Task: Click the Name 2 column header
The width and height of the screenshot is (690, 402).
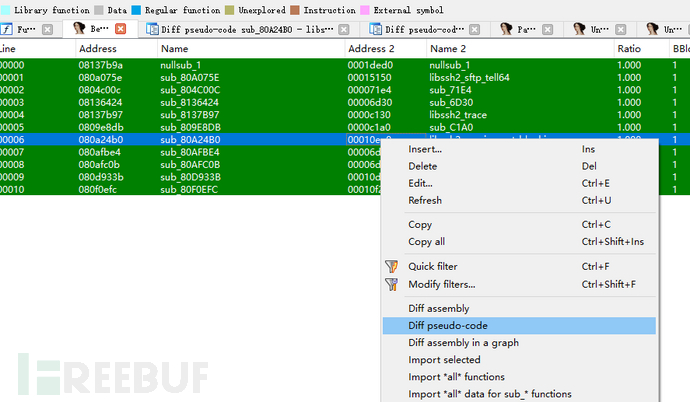Action: click(448, 48)
